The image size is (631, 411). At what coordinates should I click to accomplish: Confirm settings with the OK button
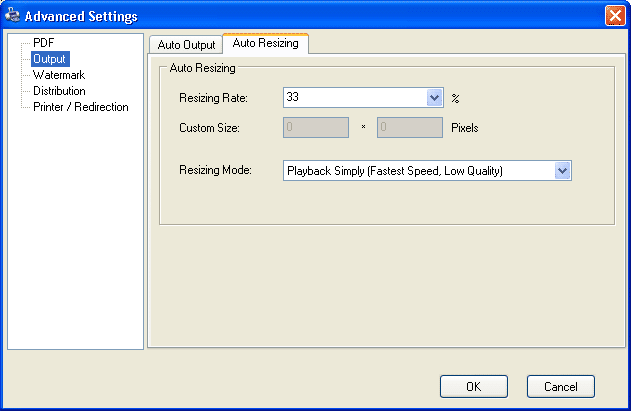(x=474, y=386)
